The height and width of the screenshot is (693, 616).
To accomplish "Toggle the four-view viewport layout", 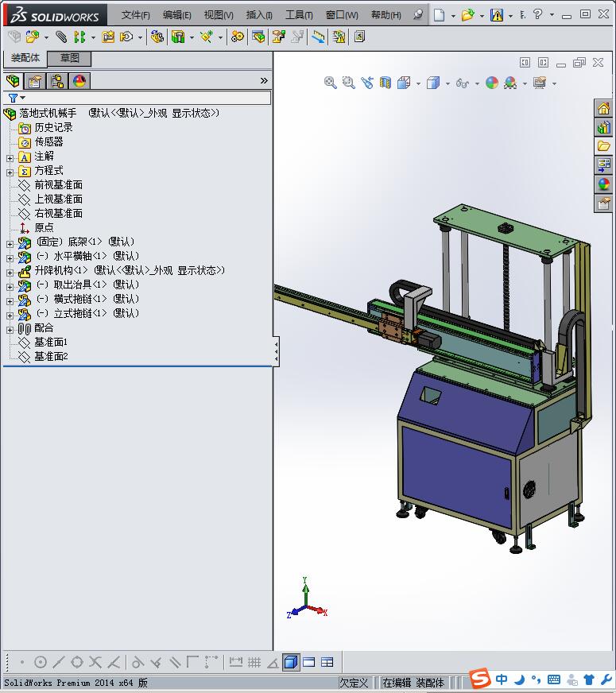I will click(327, 662).
